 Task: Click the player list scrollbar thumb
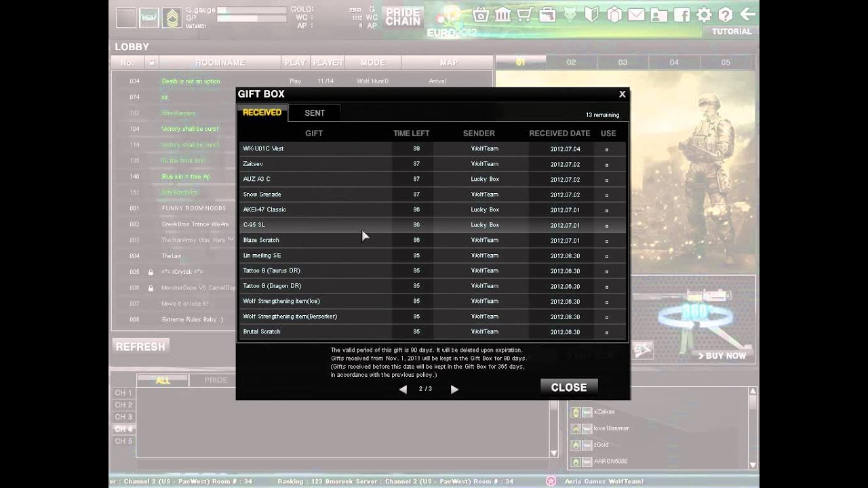pos(753,403)
